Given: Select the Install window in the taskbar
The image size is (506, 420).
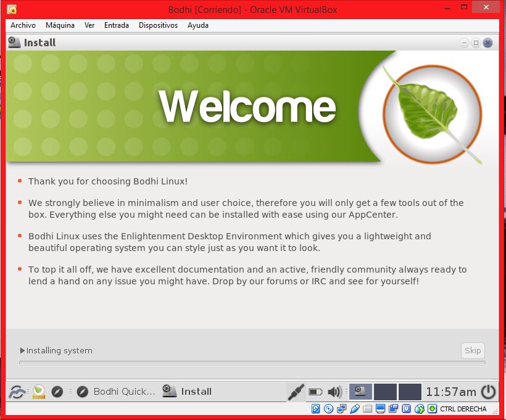Looking at the screenshot, I should click(x=188, y=392).
